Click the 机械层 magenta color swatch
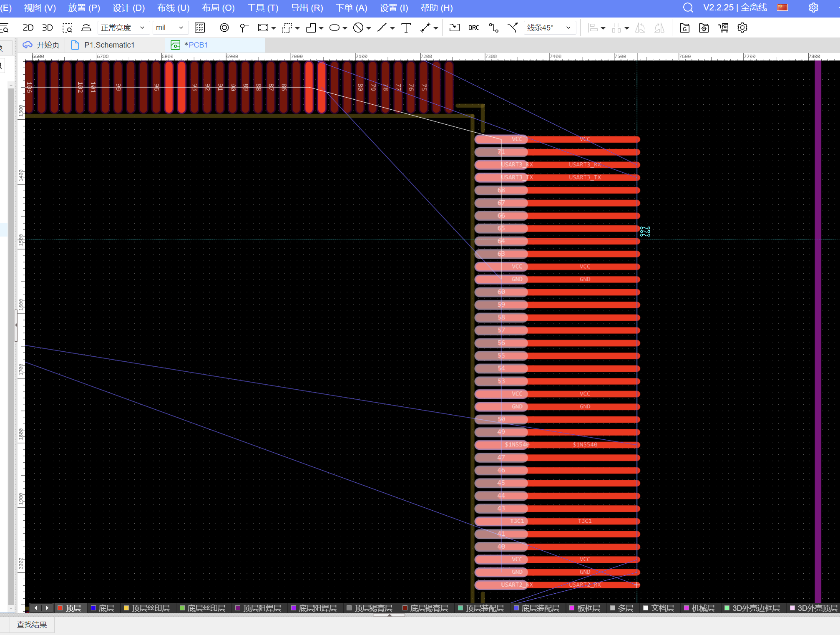 pyautogui.click(x=687, y=608)
